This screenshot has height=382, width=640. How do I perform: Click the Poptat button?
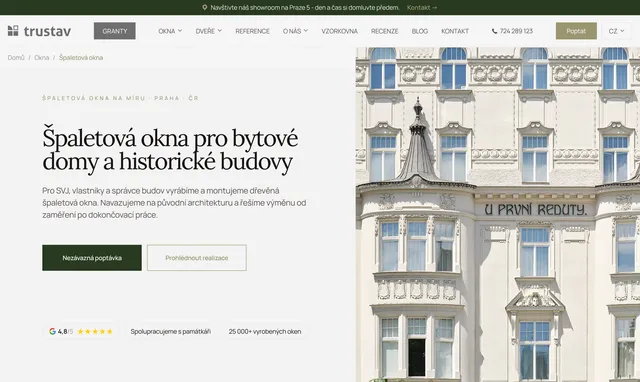[576, 31]
